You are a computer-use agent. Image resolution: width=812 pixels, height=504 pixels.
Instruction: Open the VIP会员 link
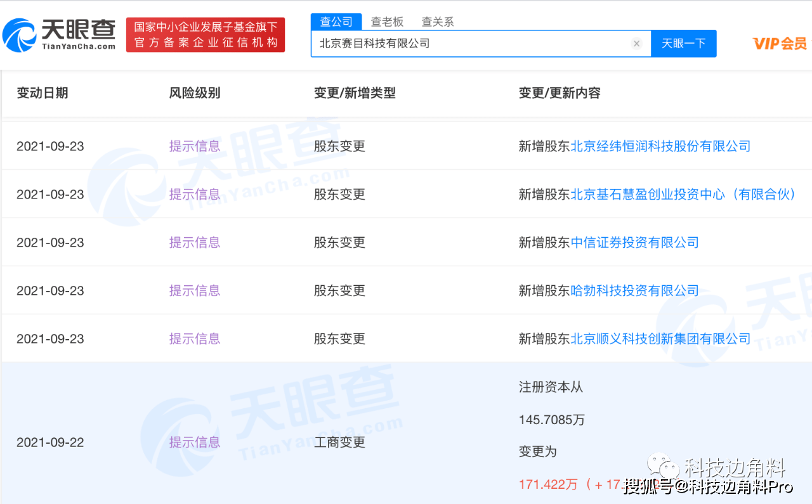pyautogui.click(x=780, y=44)
